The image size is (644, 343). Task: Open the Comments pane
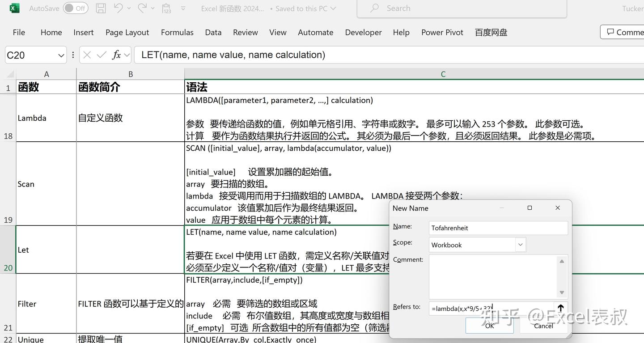click(626, 32)
